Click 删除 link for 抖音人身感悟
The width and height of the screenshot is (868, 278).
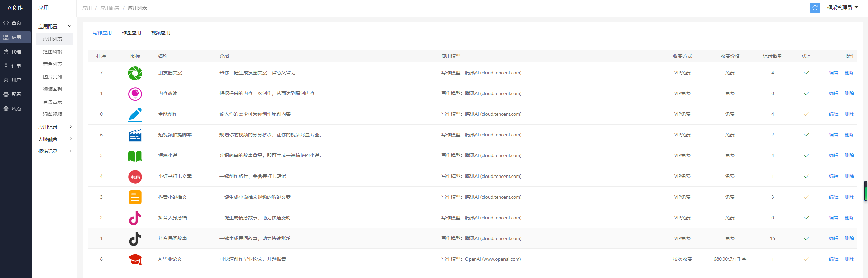pos(849,218)
